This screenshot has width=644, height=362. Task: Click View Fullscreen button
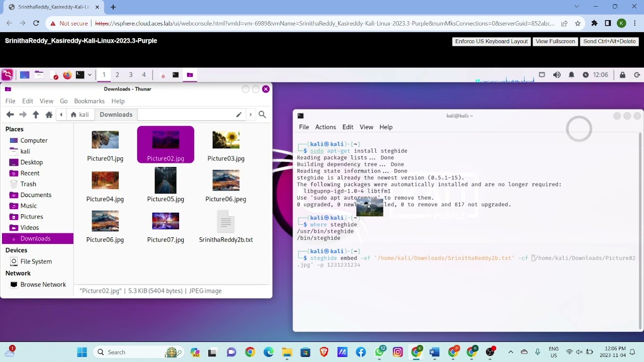pyautogui.click(x=555, y=42)
